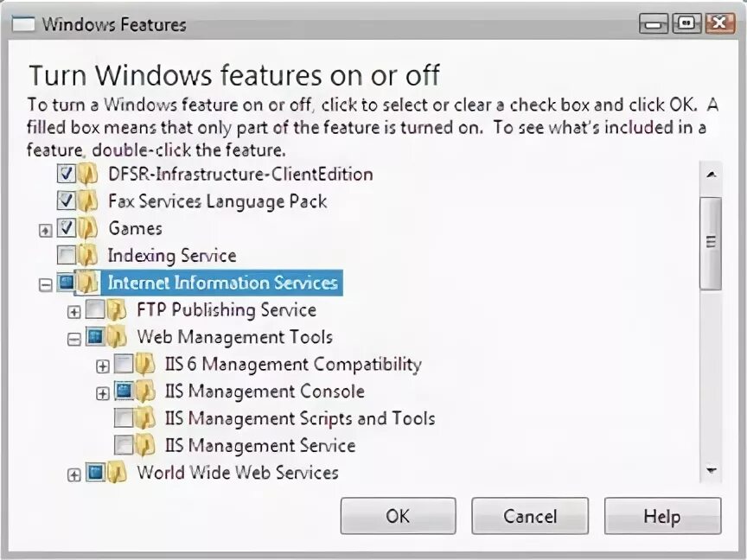Click World Wide Web Services folder icon

[117, 473]
